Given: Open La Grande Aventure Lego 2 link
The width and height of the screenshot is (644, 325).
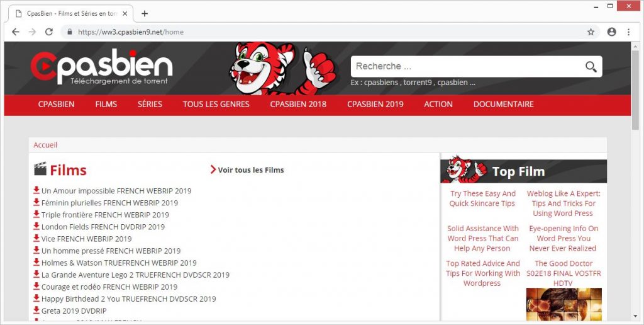Looking at the screenshot, I should [x=136, y=275].
